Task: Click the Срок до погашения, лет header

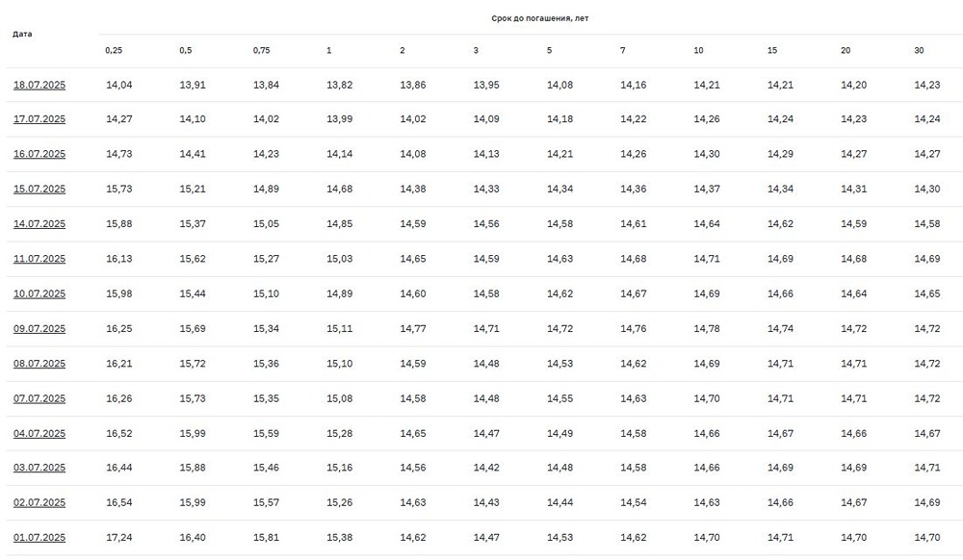Action: click(533, 18)
